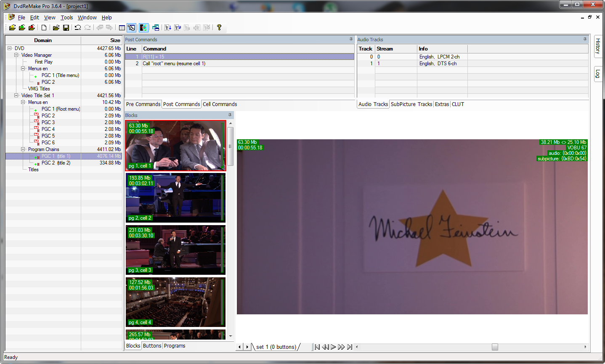Click the DvdReMake icon beside the File menu
605x364 pixels.
11,17
